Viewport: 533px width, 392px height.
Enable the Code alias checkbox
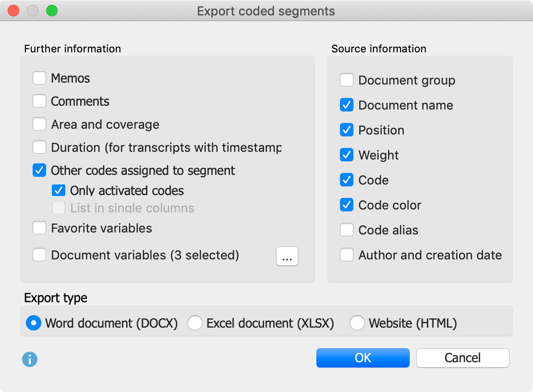click(x=347, y=230)
